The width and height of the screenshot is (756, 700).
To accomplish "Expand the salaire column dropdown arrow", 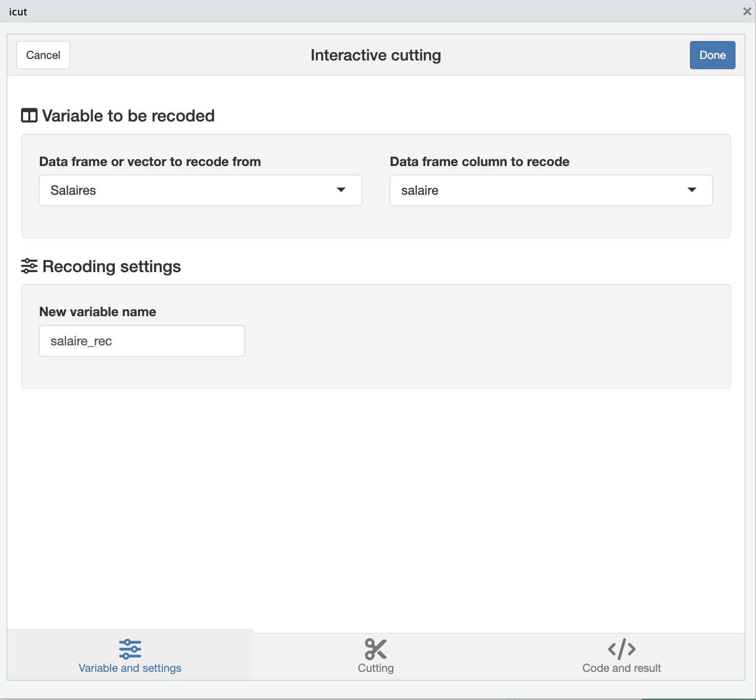I will (692, 190).
